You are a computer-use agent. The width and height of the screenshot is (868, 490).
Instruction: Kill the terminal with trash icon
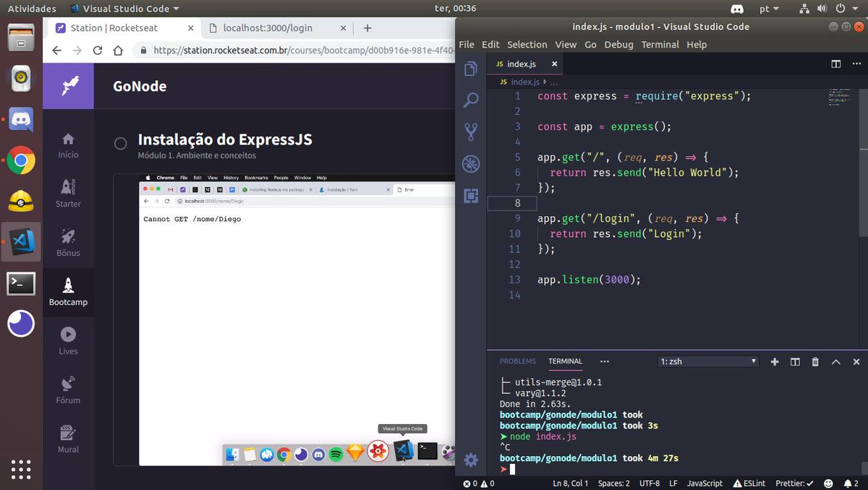(x=815, y=361)
